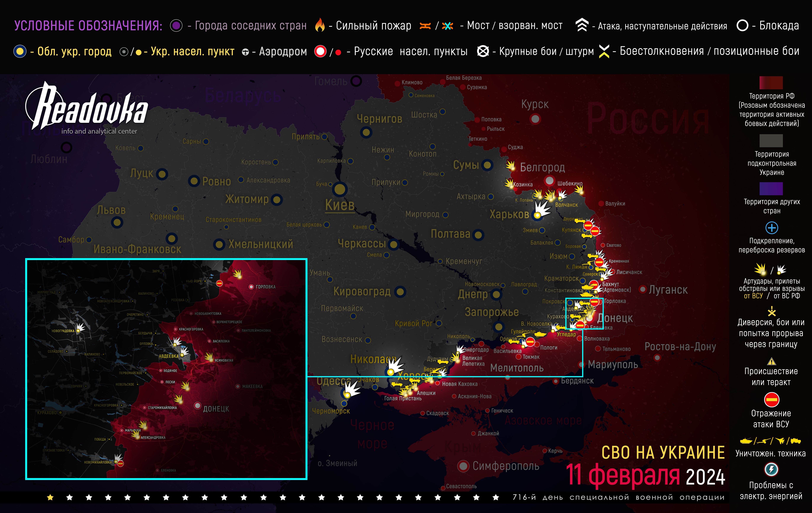The height and width of the screenshot is (513, 812).
Task: Click the 'Белгород' city label
Action: 542,167
